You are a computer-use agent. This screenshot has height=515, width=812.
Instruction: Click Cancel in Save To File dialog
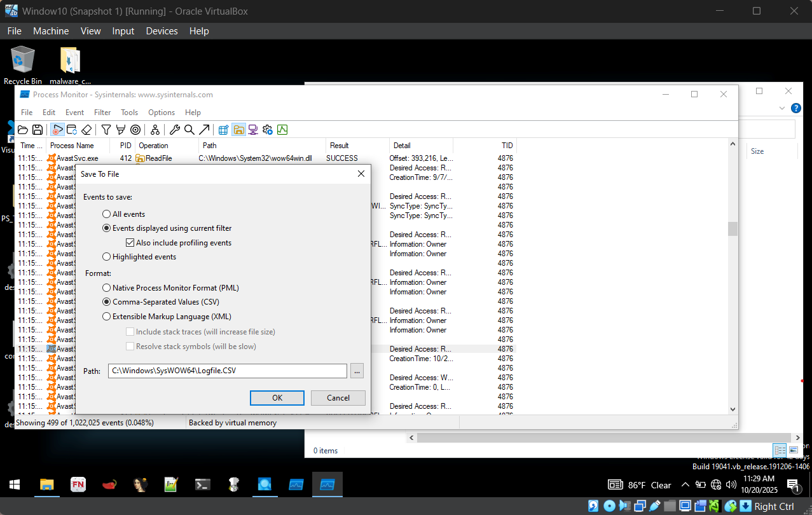pos(338,397)
